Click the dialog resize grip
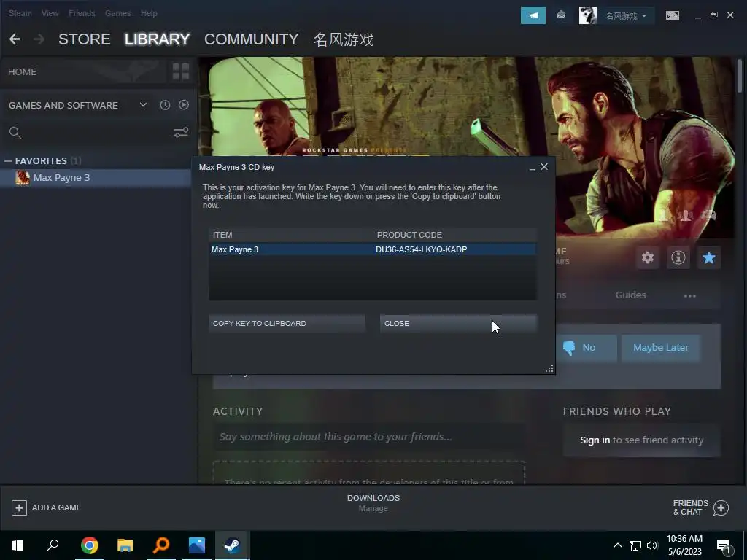 (x=549, y=368)
